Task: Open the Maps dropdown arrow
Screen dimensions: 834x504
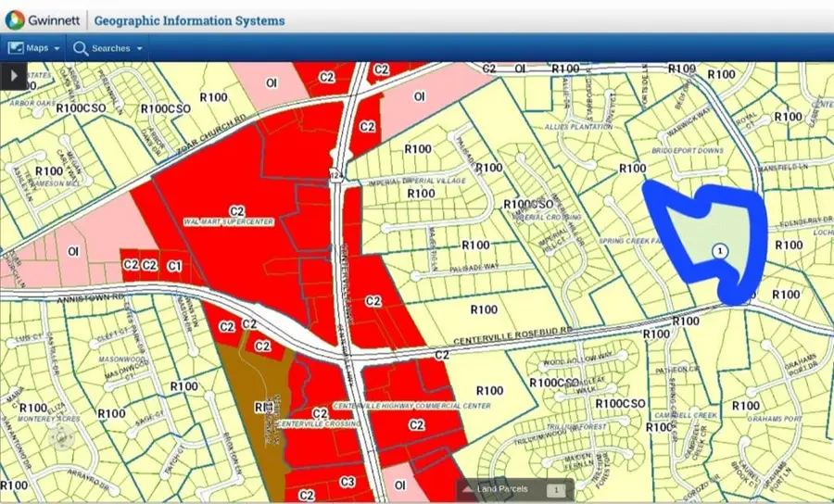Action: [57, 49]
